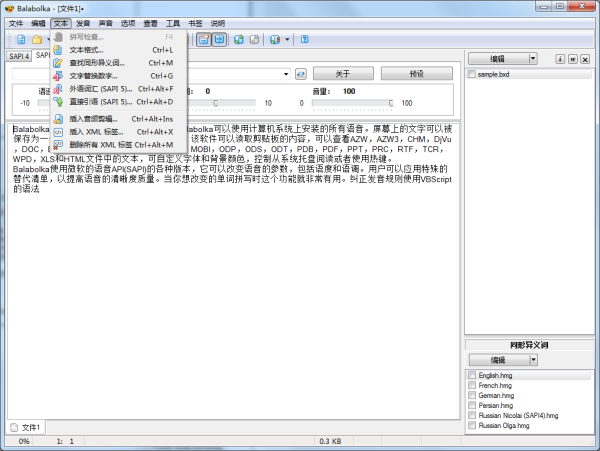Viewport: 600px width, 451px height.
Task: Click the open folder toolbar icon
Action: 37,39
